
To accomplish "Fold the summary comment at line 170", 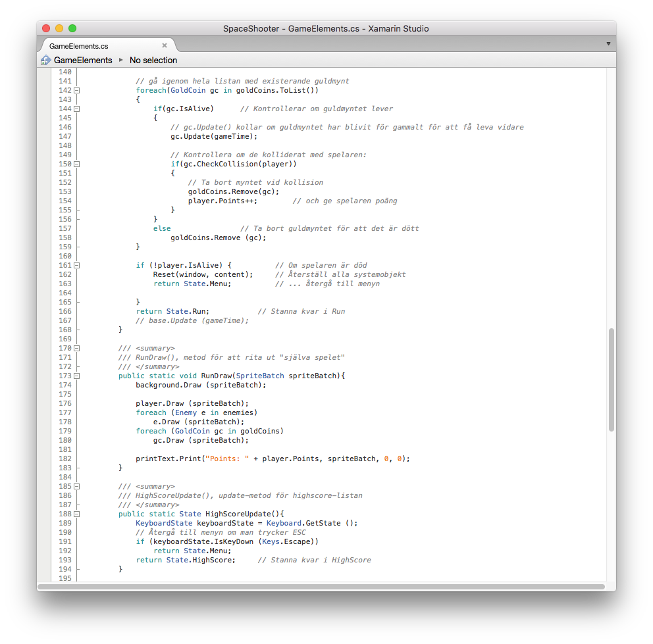I will [x=76, y=348].
